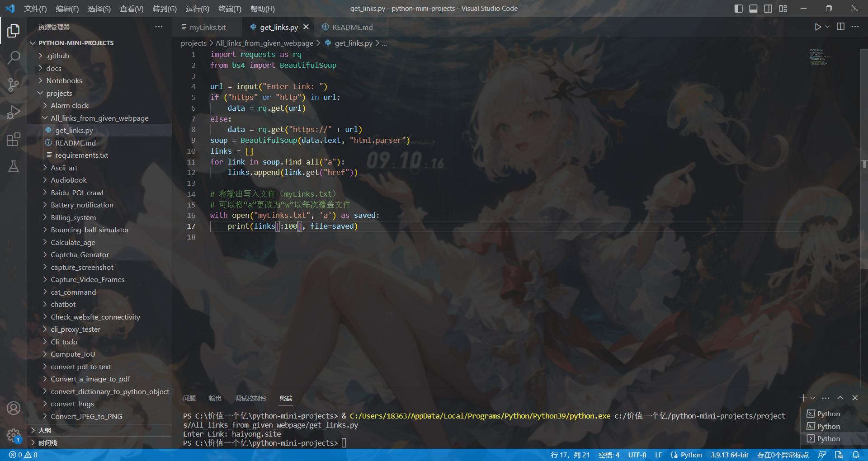This screenshot has width=868, height=461.
Task: Open the Accounts icon in the activity bar
Action: tap(14, 408)
